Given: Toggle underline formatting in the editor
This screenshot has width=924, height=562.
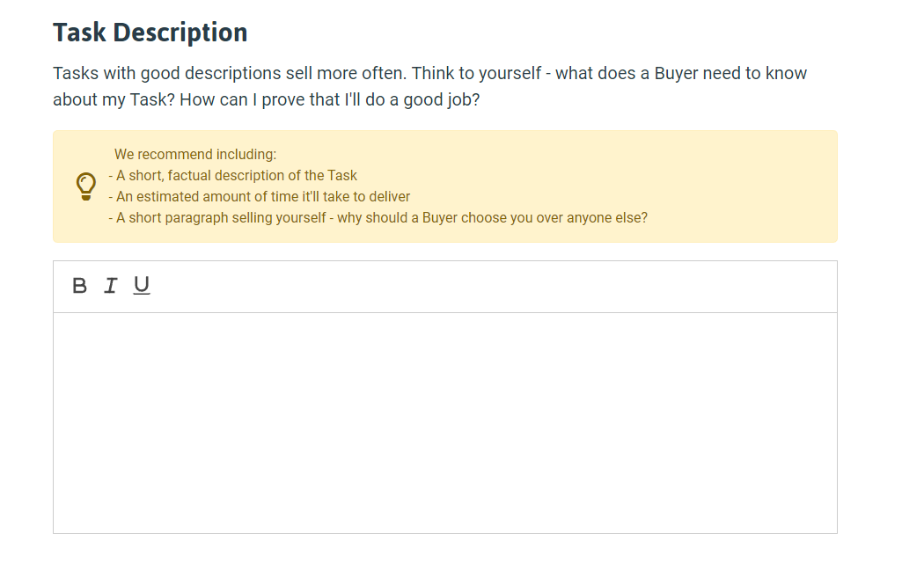Looking at the screenshot, I should coord(142,286).
